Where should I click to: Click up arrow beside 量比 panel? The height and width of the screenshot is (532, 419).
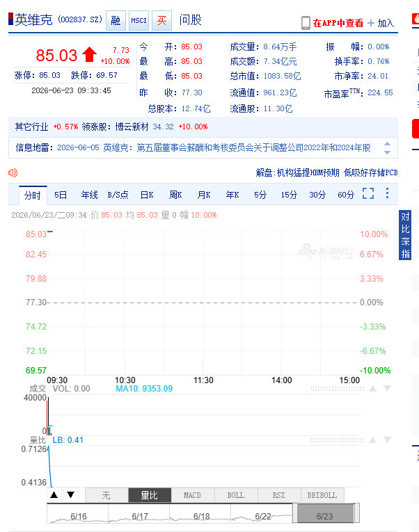coord(373,440)
